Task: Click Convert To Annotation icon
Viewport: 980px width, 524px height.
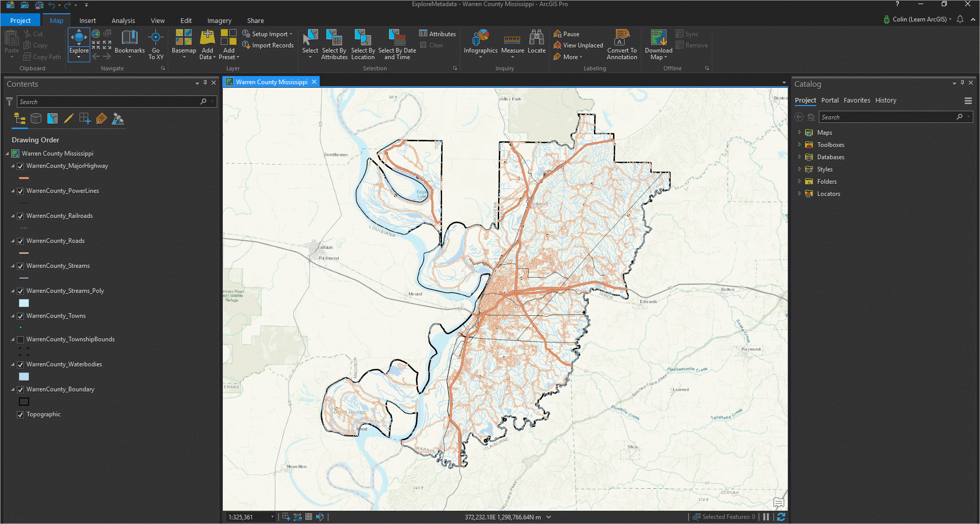Action: (622, 37)
